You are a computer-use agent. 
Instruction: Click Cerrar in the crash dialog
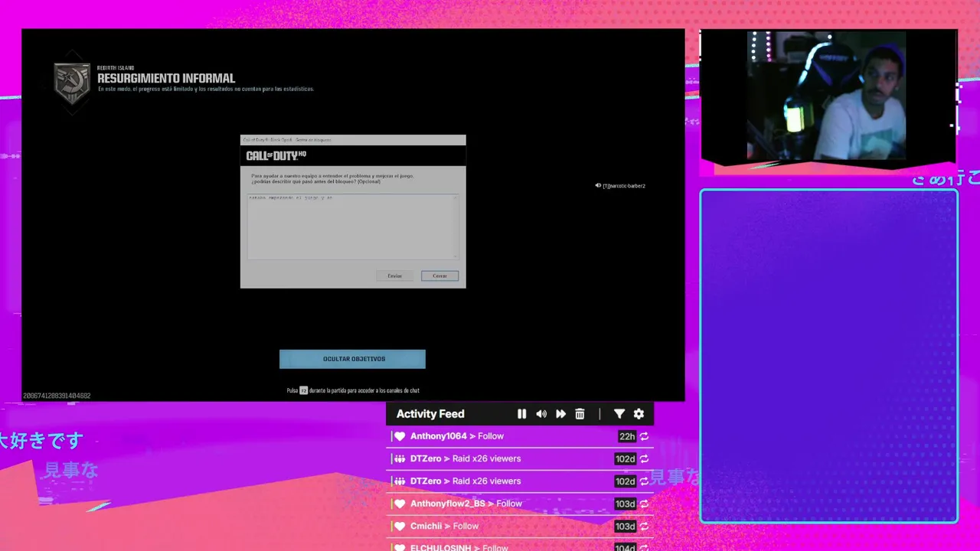pyautogui.click(x=439, y=275)
